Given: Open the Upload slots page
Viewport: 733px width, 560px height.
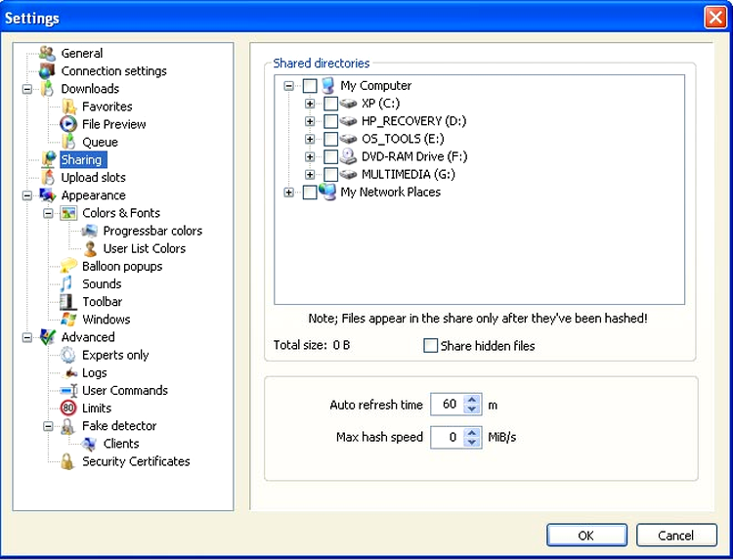Looking at the screenshot, I should point(94,178).
